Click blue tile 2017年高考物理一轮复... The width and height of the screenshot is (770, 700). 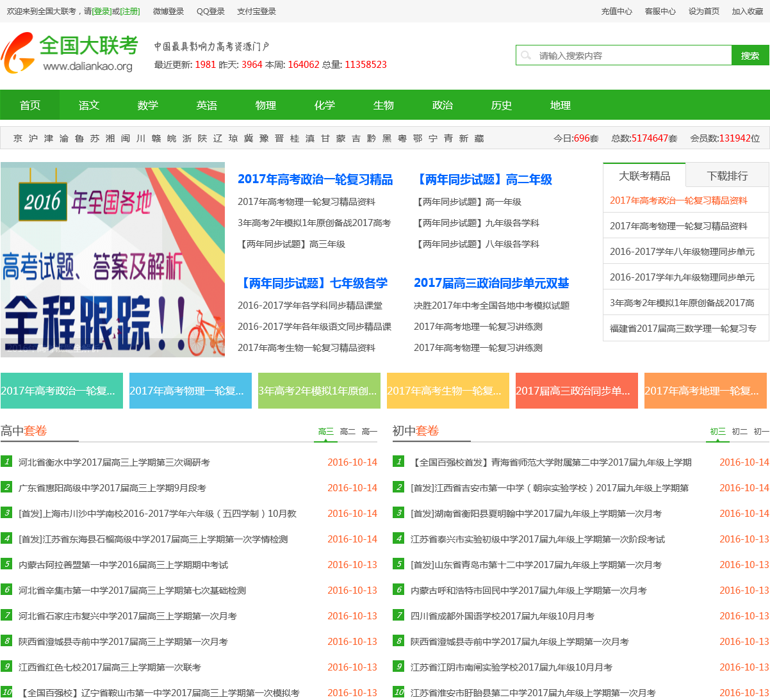click(x=190, y=391)
